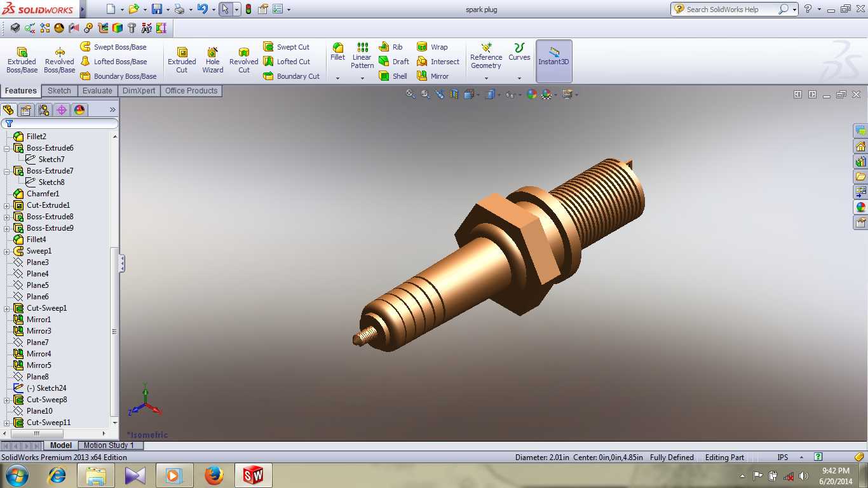Image resolution: width=868 pixels, height=488 pixels.
Task: Toggle the Instant3D mode
Action: [554, 61]
